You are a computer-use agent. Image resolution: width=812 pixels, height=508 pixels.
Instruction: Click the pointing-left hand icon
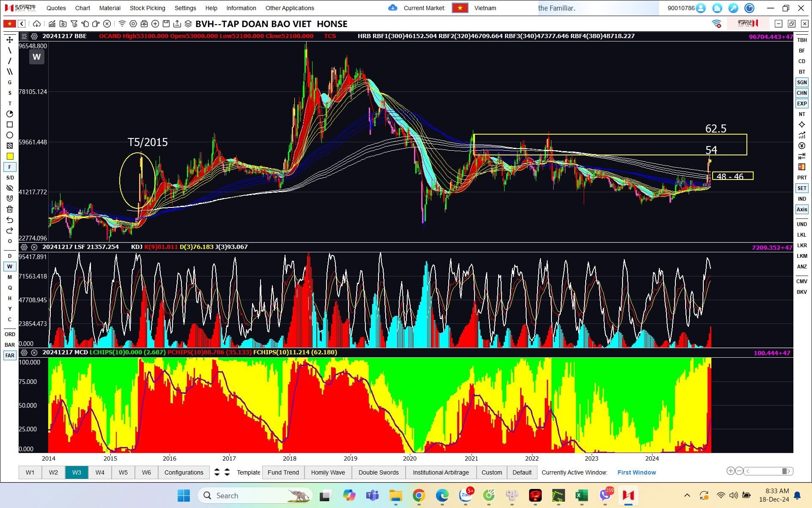point(85,24)
